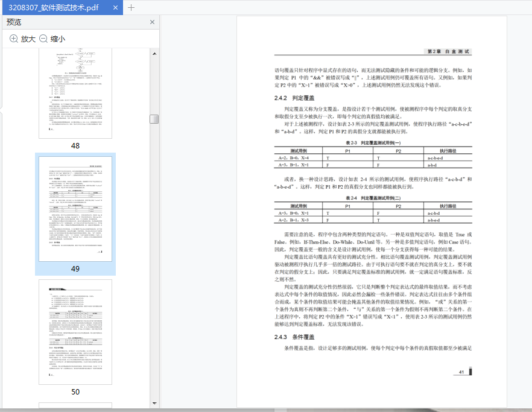Screen dimensions: 532x412
Task: Close the 预览 preview panel
Action: (152, 22)
